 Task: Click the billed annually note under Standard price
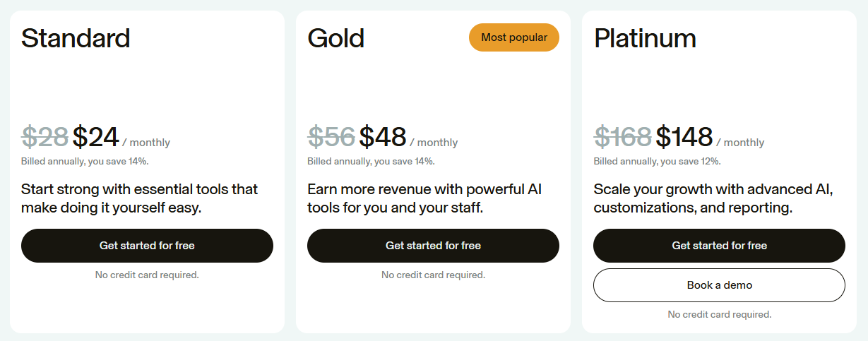click(85, 162)
